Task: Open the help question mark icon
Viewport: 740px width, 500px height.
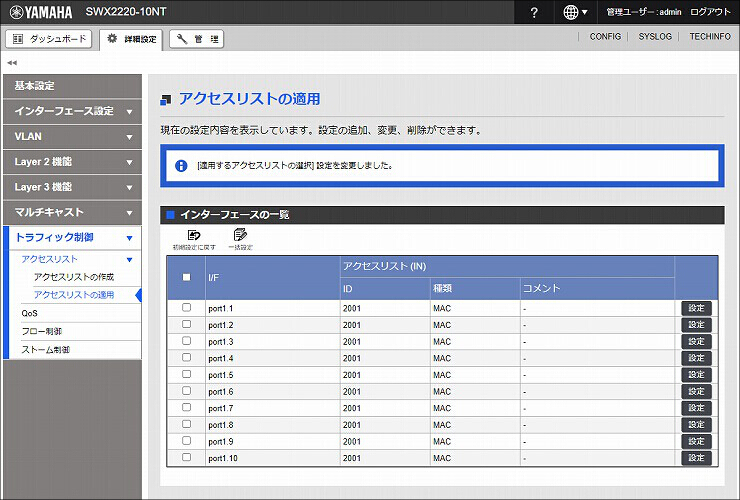Action: [x=534, y=13]
